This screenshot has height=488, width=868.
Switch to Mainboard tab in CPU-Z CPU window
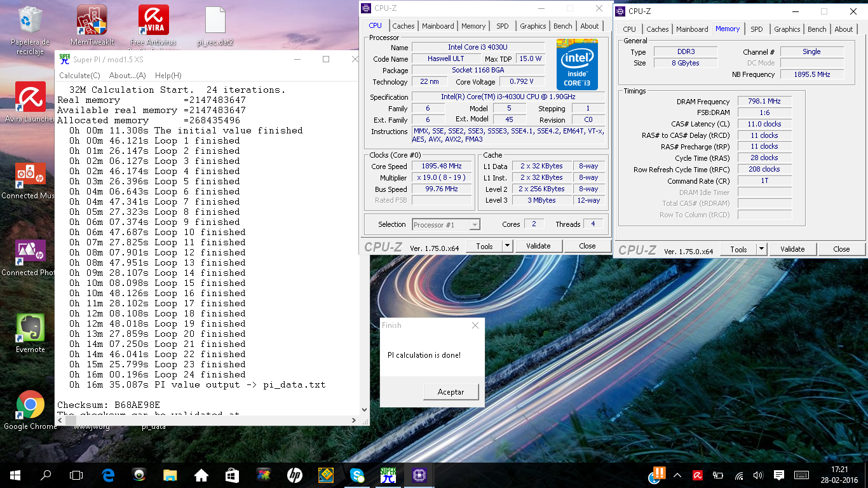438,26
